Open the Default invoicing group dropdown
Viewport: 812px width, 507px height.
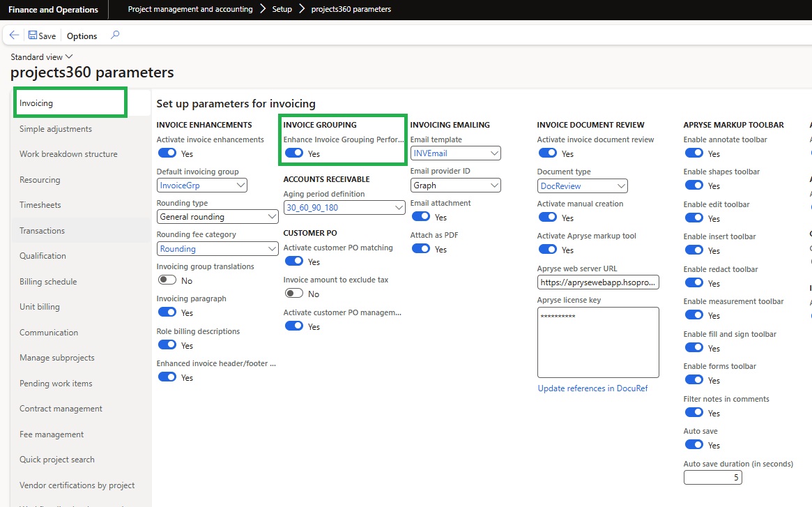pyautogui.click(x=240, y=186)
